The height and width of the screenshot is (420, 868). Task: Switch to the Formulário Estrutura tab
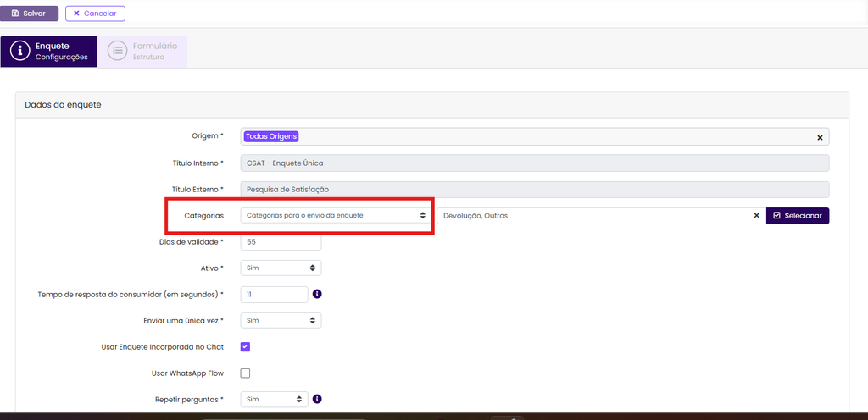(x=142, y=52)
